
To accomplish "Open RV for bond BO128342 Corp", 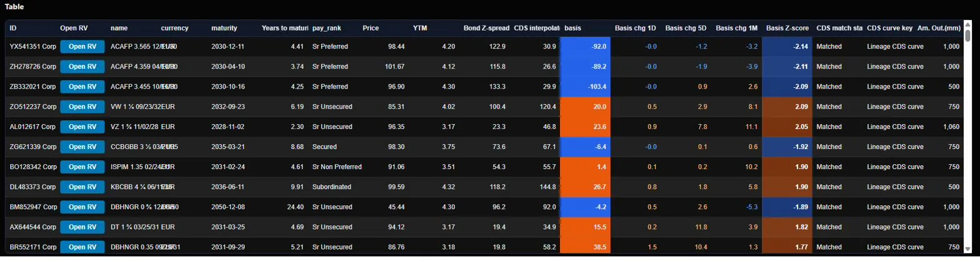I will tap(82, 167).
